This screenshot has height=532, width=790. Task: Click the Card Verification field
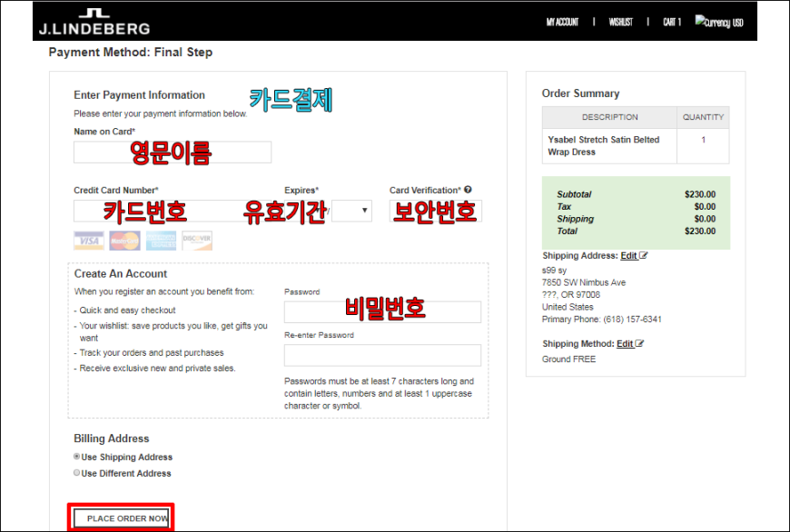click(435, 211)
